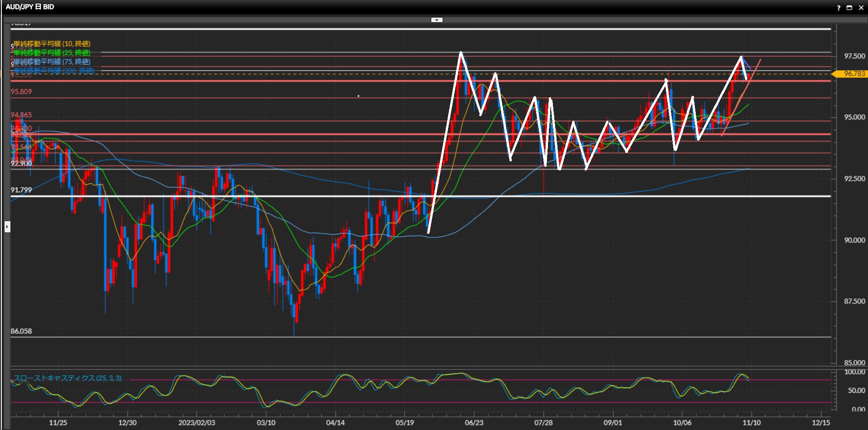Click 06/23 on the date axis

click(x=474, y=423)
